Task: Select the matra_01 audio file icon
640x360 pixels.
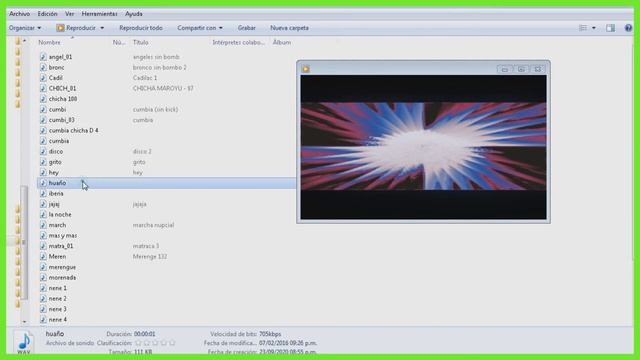Action: click(x=43, y=246)
